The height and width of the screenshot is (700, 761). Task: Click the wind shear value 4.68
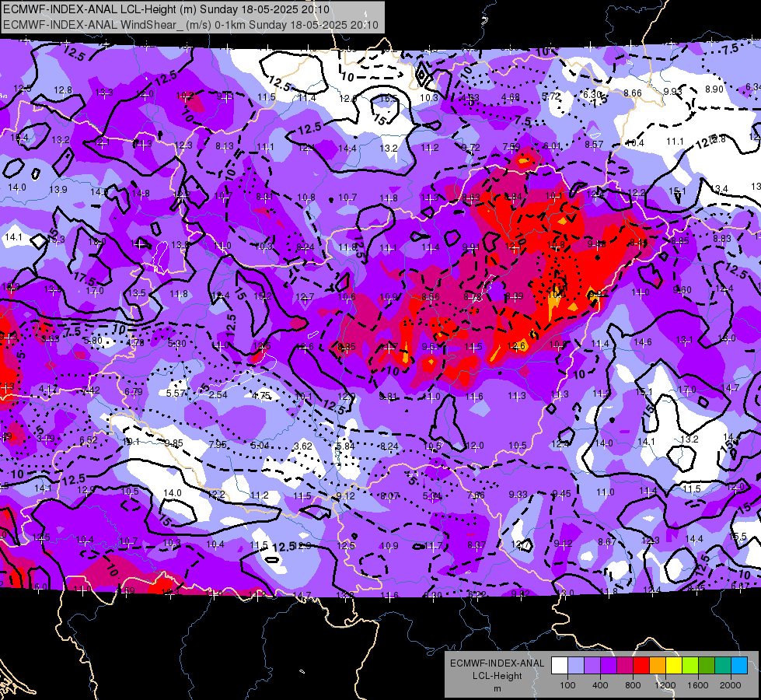(511, 97)
